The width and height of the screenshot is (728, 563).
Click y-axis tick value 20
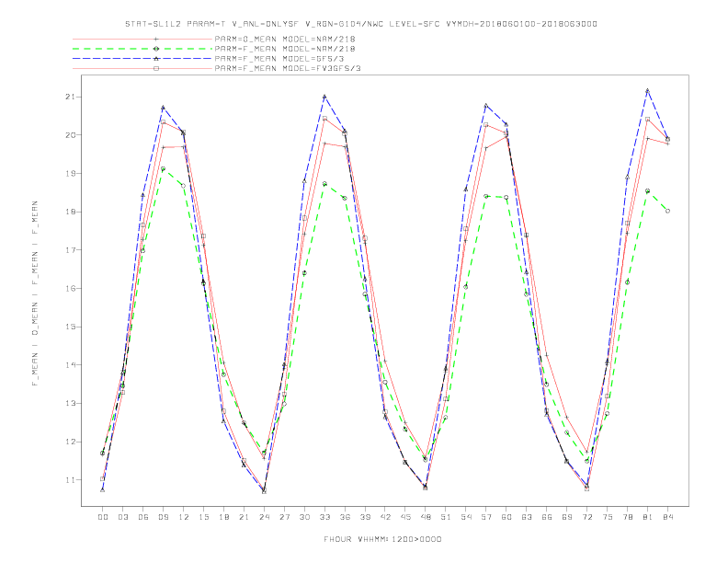point(70,135)
